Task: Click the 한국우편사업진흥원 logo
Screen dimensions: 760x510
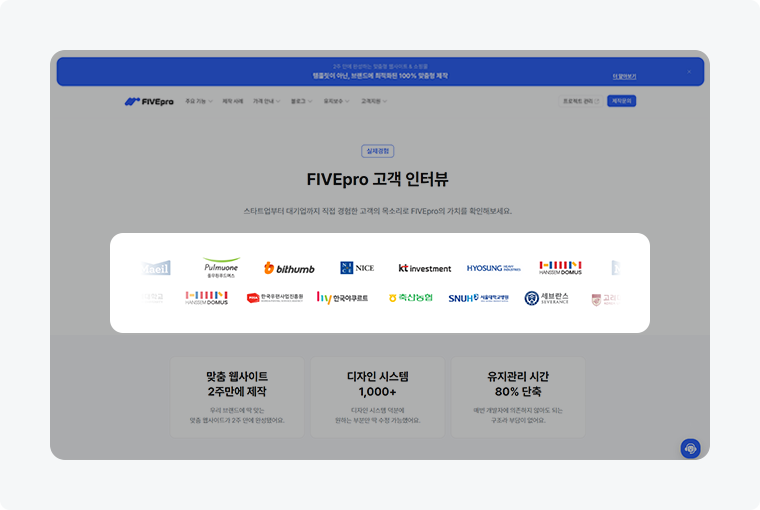Action: (x=275, y=298)
